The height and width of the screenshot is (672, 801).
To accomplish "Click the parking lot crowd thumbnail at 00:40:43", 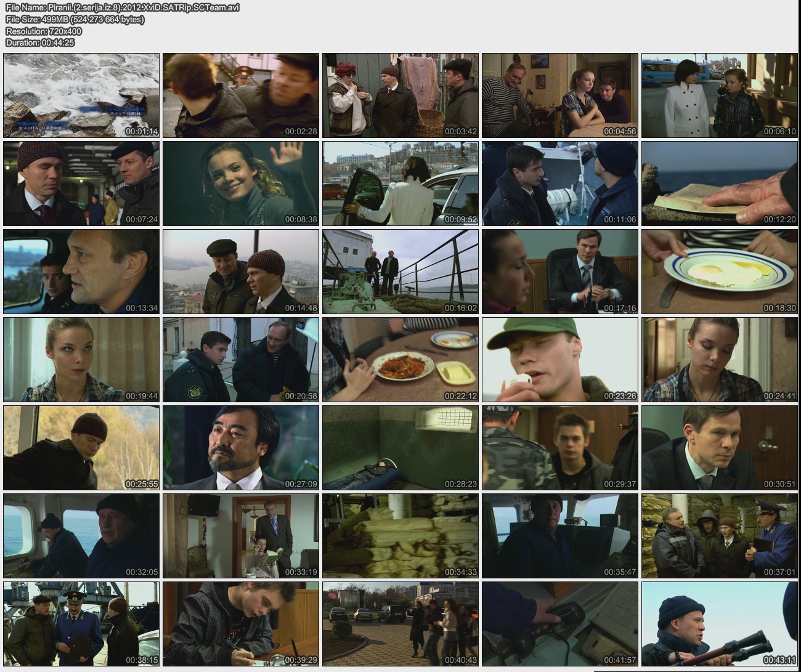I will [x=400, y=624].
